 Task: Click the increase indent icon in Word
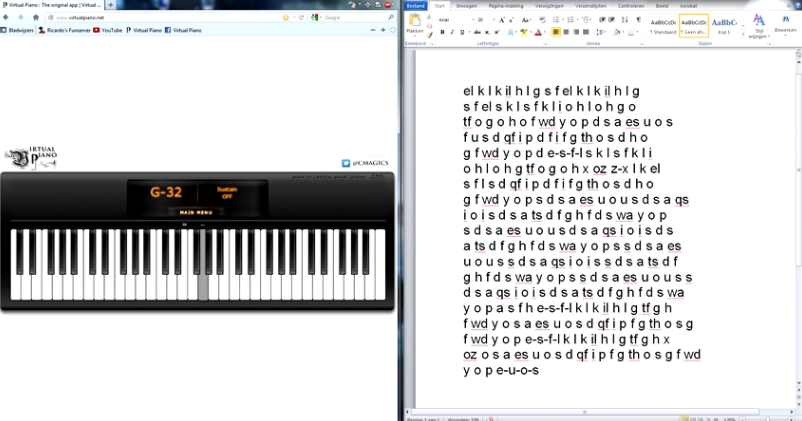(x=612, y=20)
